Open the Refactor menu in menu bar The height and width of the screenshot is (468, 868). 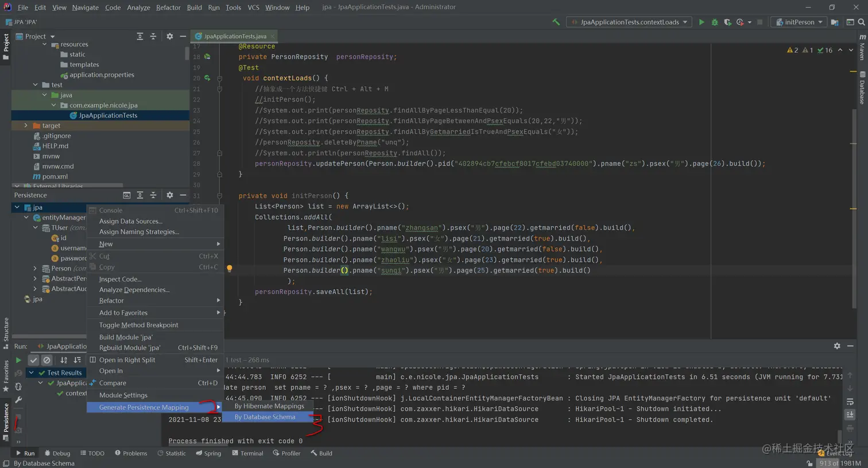[x=168, y=7]
